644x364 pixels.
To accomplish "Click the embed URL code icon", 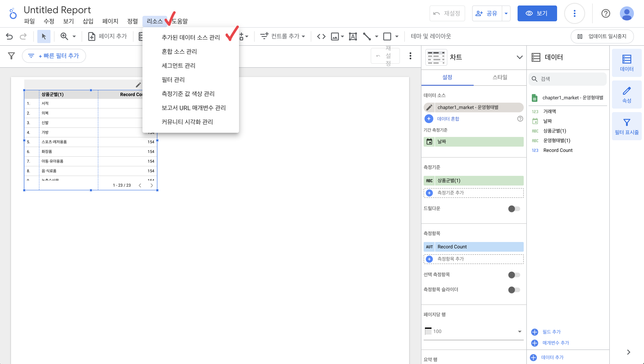I will tap(321, 36).
